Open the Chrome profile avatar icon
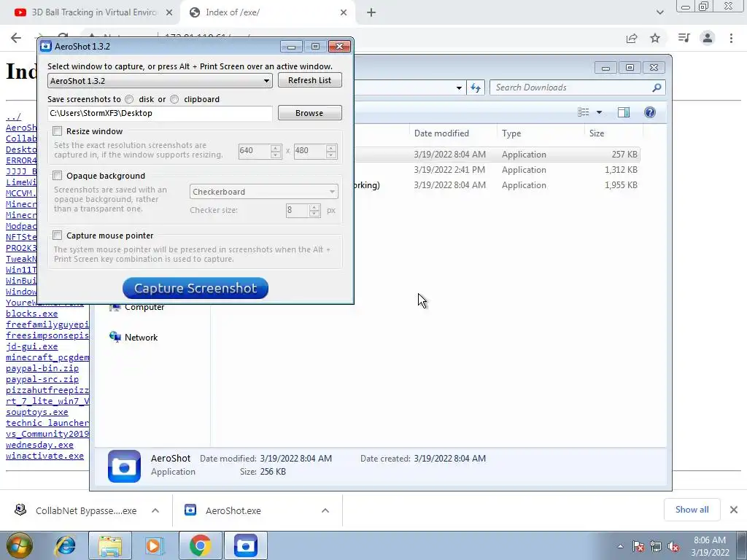The image size is (747, 560). pos(708,38)
